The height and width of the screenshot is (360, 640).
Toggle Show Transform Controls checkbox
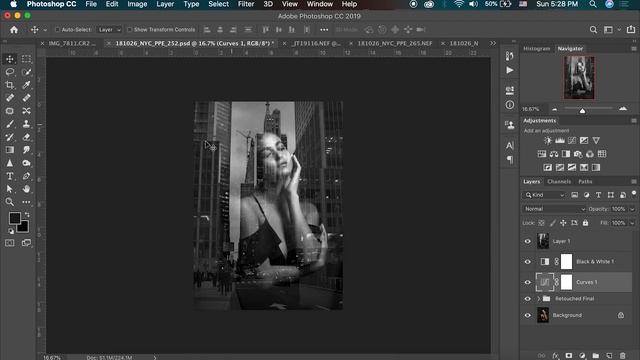129,30
